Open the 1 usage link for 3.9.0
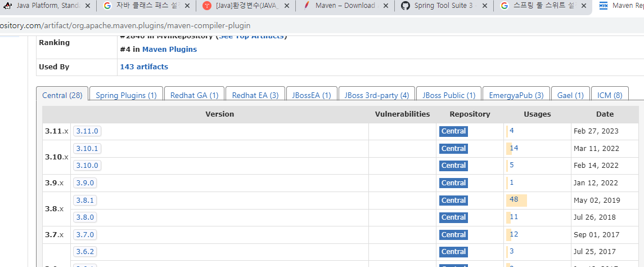644x267 pixels. (512, 183)
